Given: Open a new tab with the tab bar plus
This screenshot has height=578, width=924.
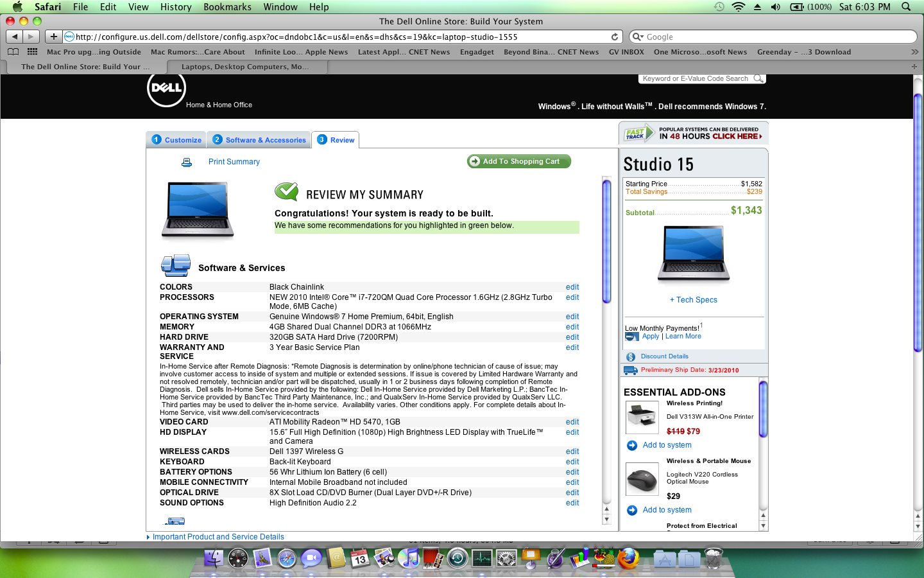Looking at the screenshot, I should pos(914,67).
